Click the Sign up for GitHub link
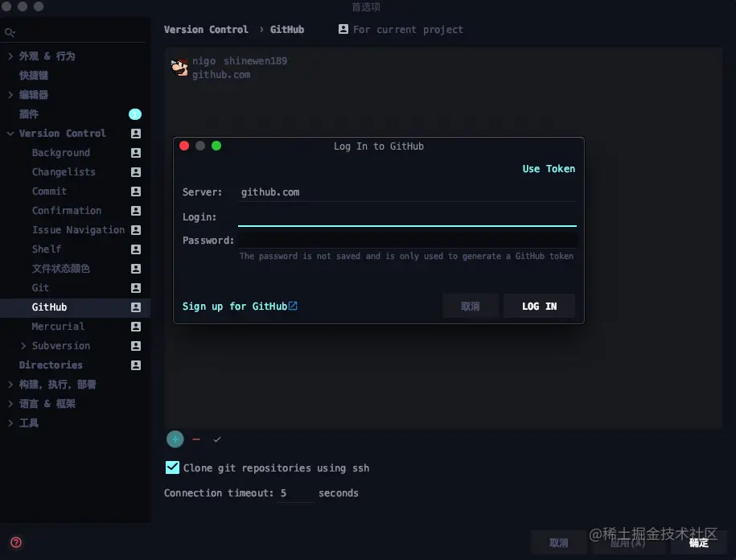The height and width of the screenshot is (560, 736). [235, 306]
